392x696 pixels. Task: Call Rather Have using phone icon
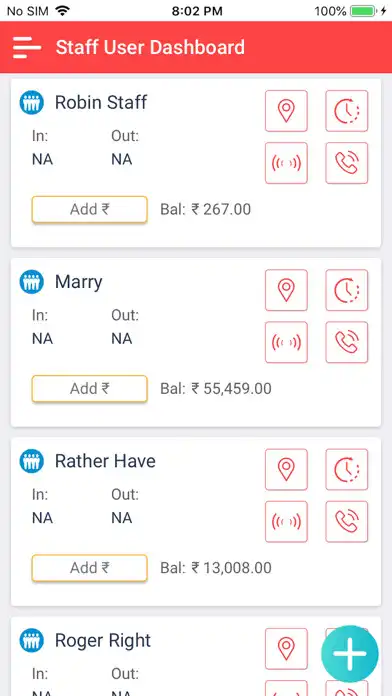click(x=347, y=522)
